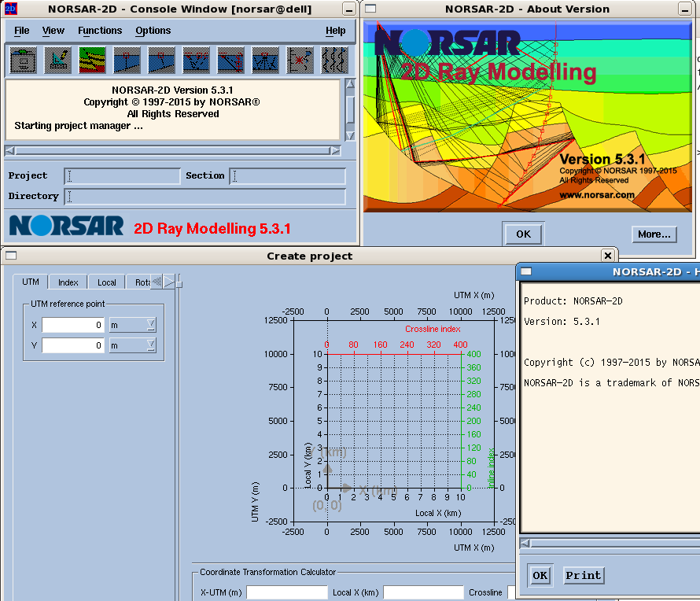The image size is (700, 601).
Task: Open the Y unit dropdown showing m
Action: 133,345
